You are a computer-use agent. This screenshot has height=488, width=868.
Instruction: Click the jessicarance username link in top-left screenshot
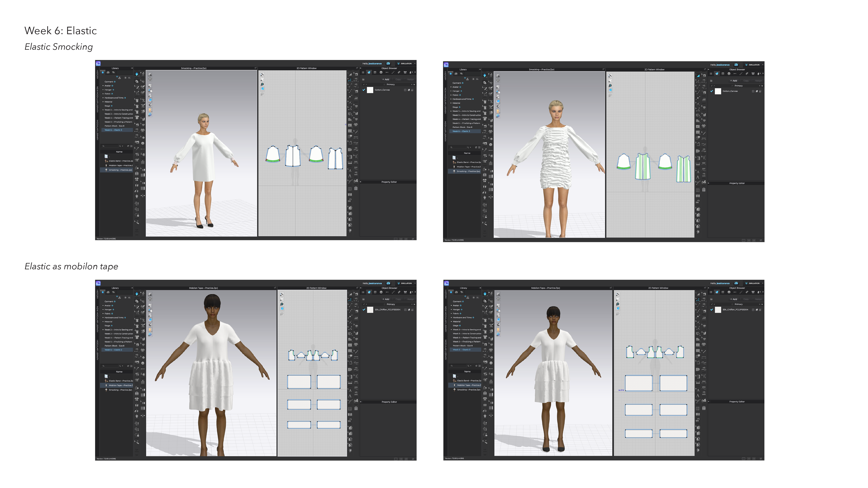tap(375, 64)
